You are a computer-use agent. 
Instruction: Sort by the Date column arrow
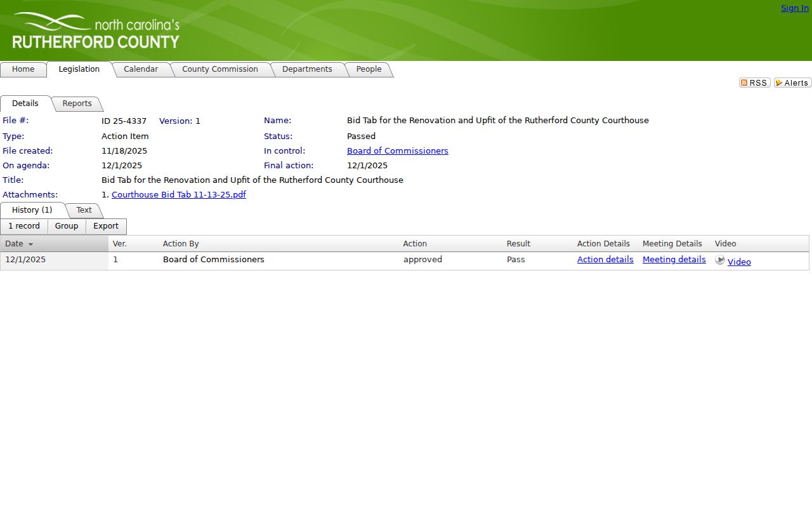click(x=30, y=244)
